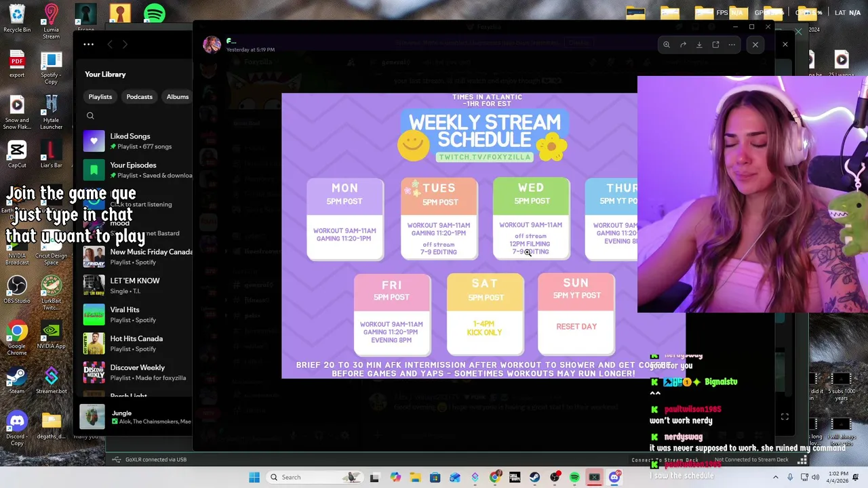The height and width of the screenshot is (488, 868).
Task: Show hidden system tray icons
Action: point(776,477)
